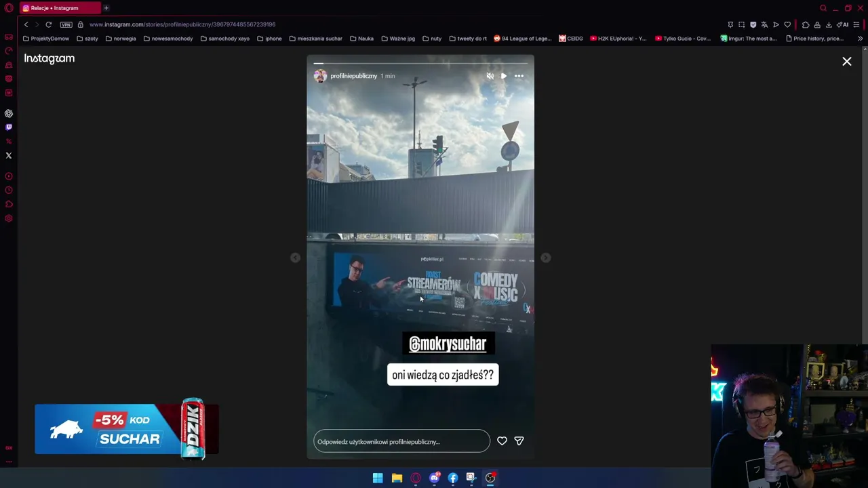Open the CEIDG bookmark
The width and height of the screenshot is (868, 488).
tap(571, 39)
